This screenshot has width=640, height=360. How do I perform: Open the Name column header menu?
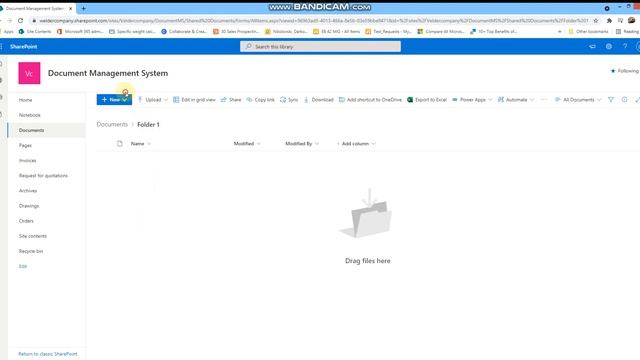(x=141, y=144)
